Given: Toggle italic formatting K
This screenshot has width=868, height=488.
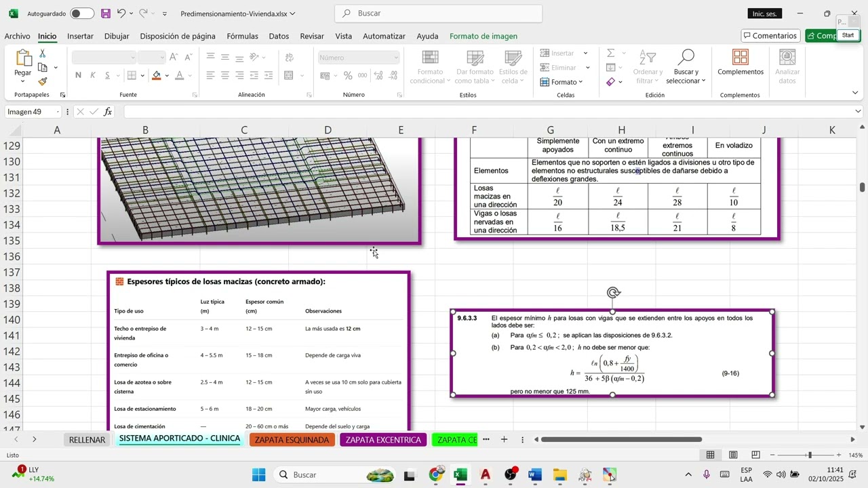Looking at the screenshot, I should 93,75.
